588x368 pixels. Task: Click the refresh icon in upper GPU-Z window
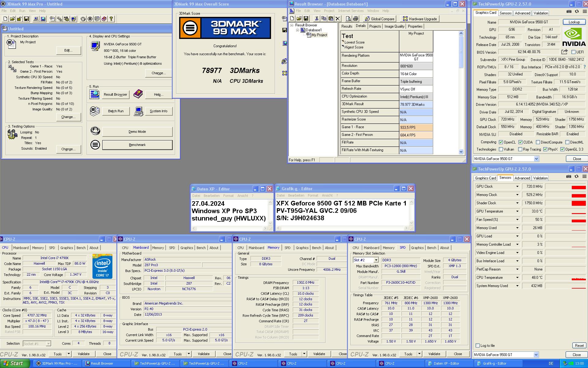click(x=577, y=12)
